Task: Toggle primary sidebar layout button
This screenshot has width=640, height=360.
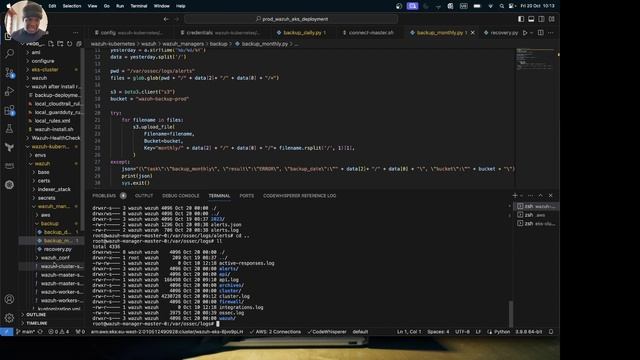Action: coord(521,19)
